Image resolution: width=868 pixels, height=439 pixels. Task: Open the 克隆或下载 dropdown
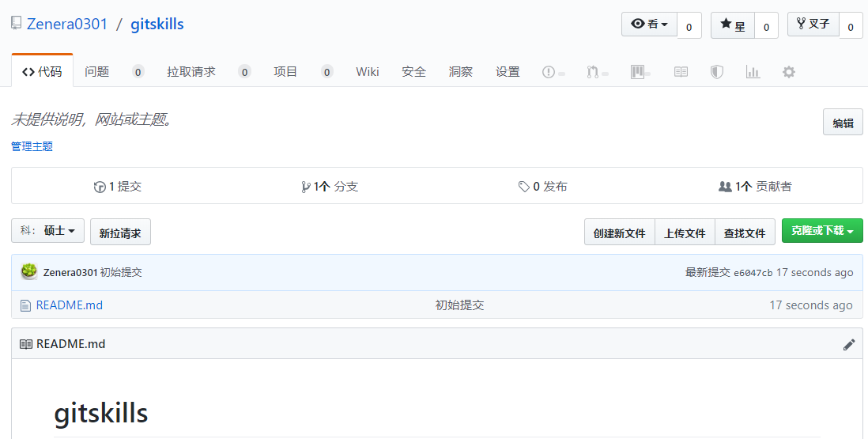pos(823,230)
